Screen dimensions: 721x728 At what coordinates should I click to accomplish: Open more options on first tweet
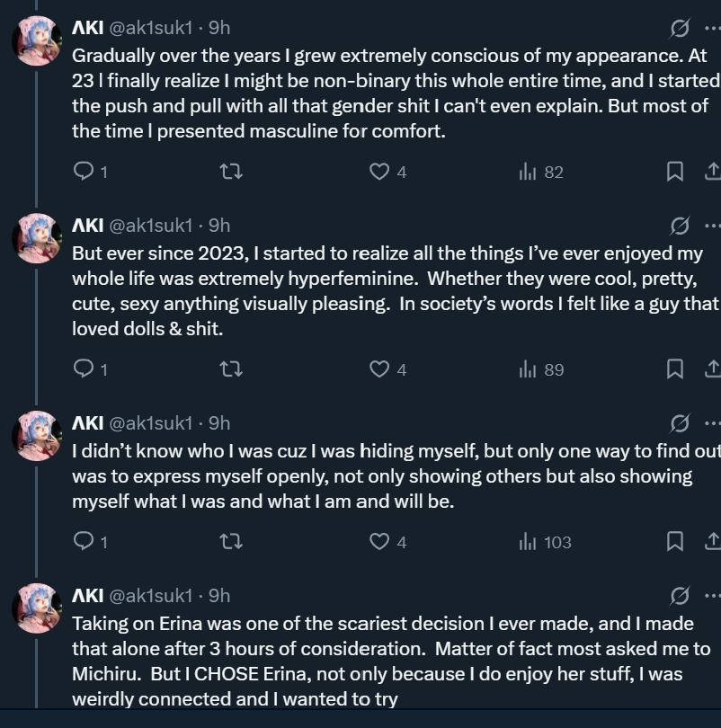coord(712,28)
